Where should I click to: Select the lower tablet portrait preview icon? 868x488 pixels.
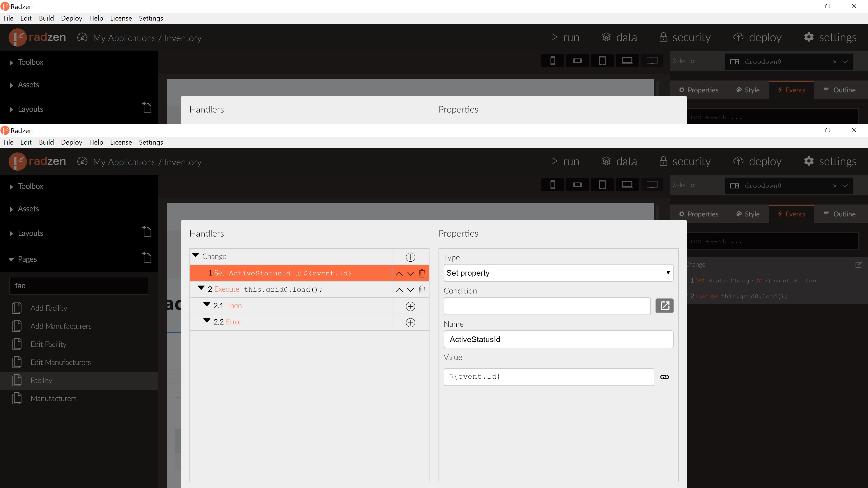(602, 185)
